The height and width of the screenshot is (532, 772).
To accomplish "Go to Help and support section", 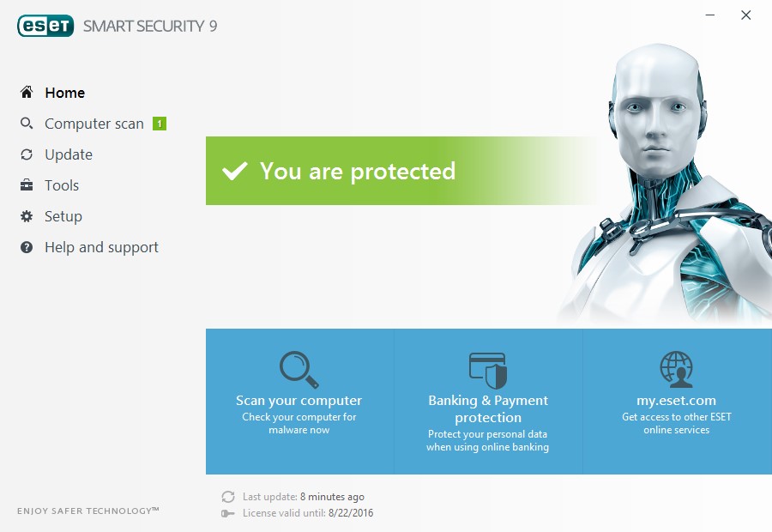I will [101, 247].
